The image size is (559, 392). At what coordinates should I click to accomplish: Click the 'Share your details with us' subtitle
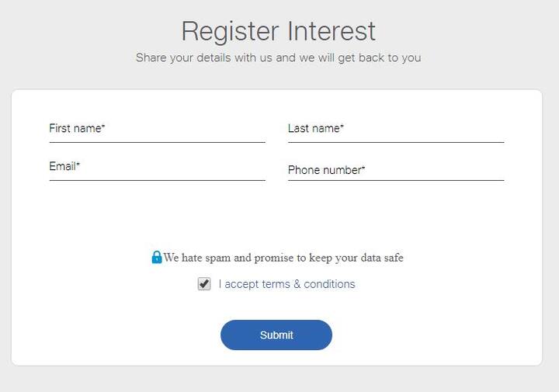pyautogui.click(x=278, y=57)
